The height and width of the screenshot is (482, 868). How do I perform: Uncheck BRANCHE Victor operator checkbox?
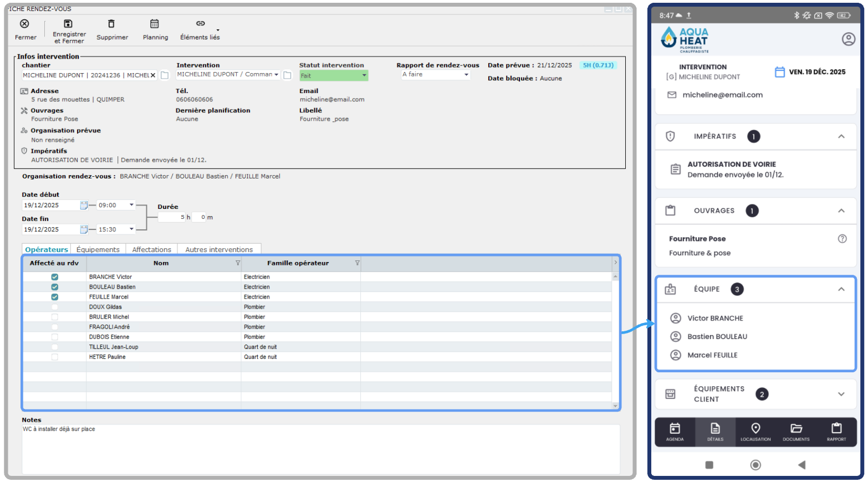(x=54, y=277)
